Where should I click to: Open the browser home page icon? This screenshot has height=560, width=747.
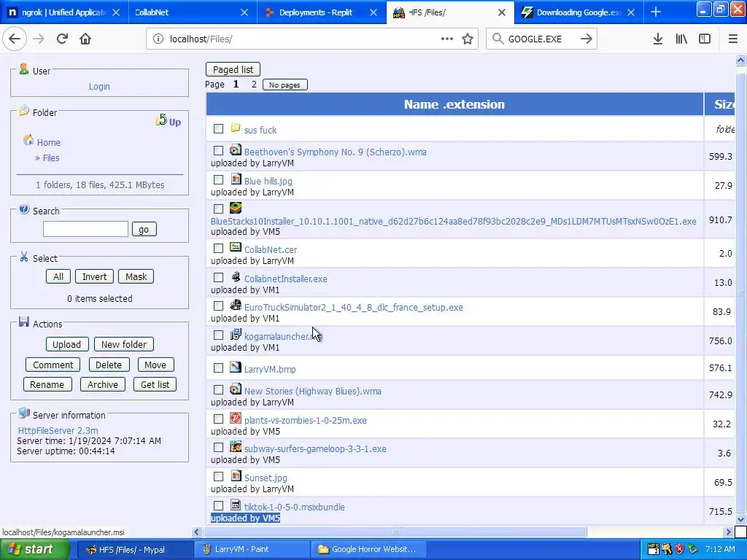tap(85, 39)
